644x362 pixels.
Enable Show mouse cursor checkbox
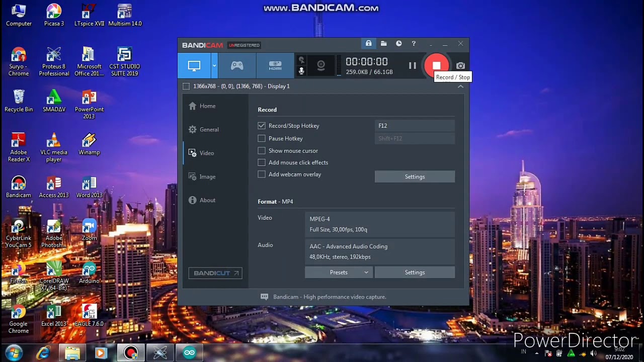[x=262, y=151]
